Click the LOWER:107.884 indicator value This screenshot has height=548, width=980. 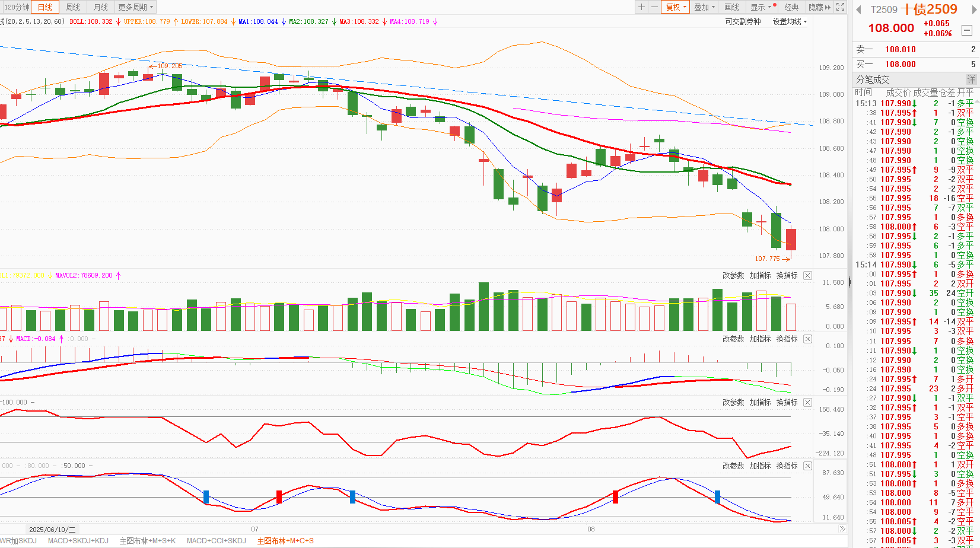tap(204, 21)
